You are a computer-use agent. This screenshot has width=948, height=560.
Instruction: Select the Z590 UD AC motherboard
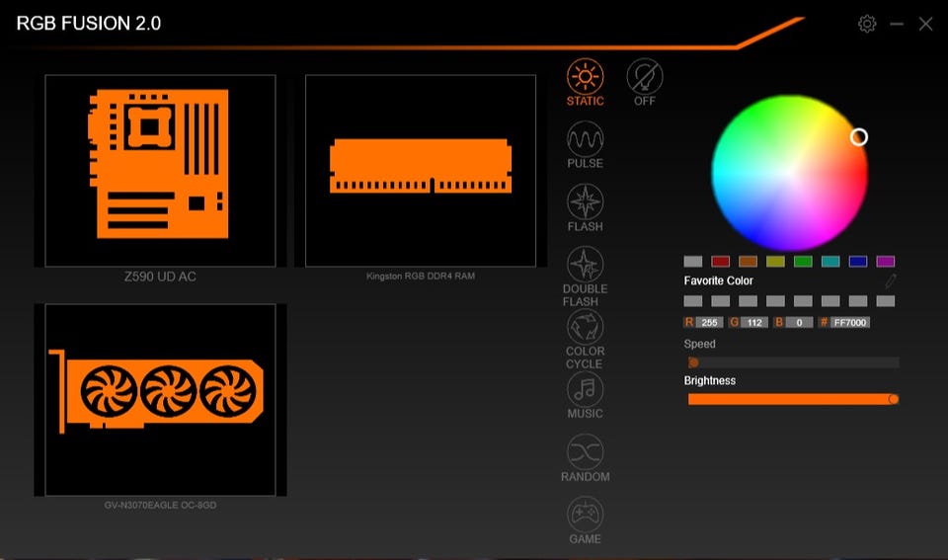click(x=160, y=170)
